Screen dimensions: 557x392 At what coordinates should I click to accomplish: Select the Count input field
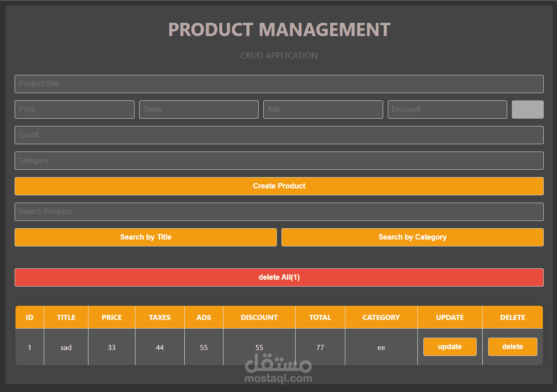279,135
